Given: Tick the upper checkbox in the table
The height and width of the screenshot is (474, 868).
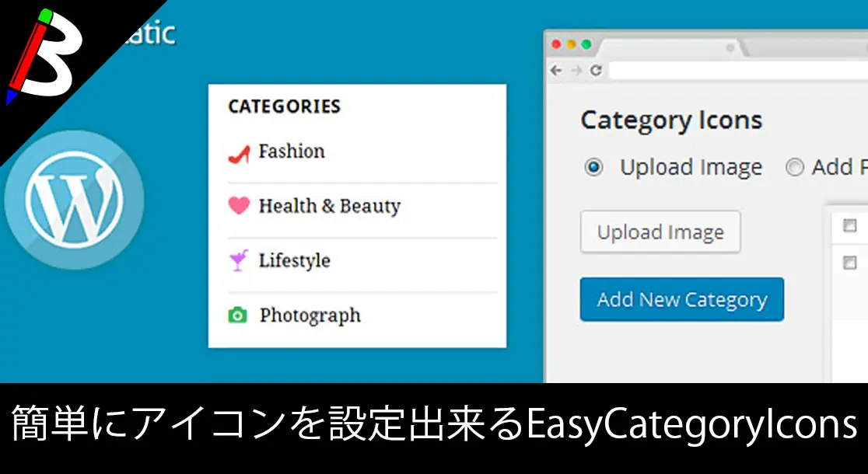Looking at the screenshot, I should point(849,225).
